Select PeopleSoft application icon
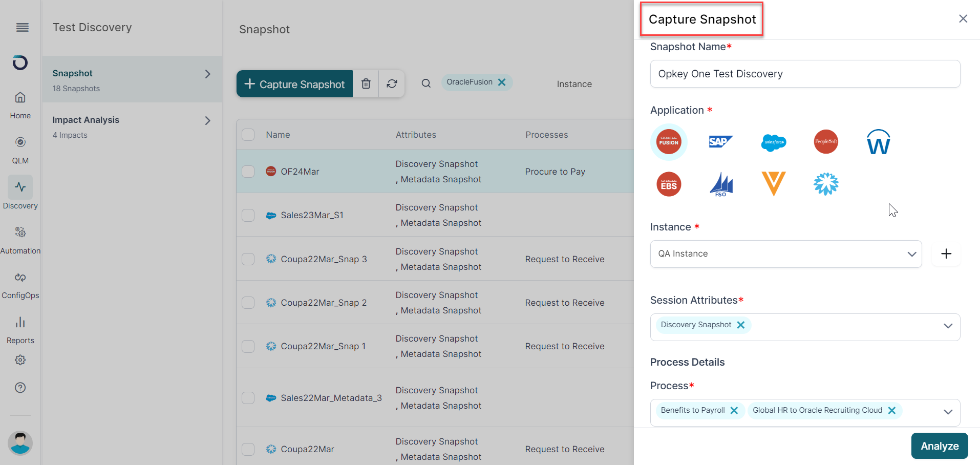 [826, 142]
